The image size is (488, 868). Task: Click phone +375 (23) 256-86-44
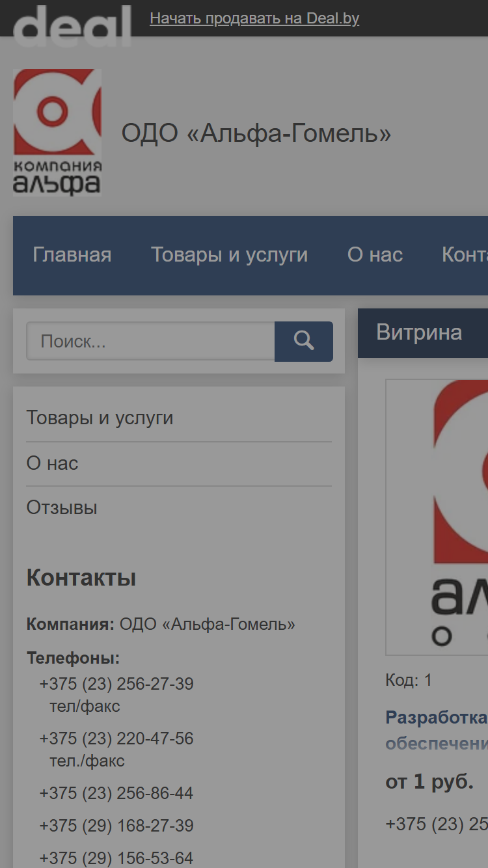click(x=116, y=793)
